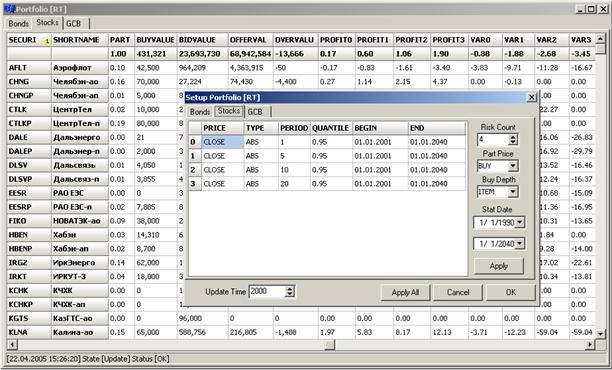Open the 1/1/2040 end date picker
The width and height of the screenshot is (612, 370).
click(519, 244)
